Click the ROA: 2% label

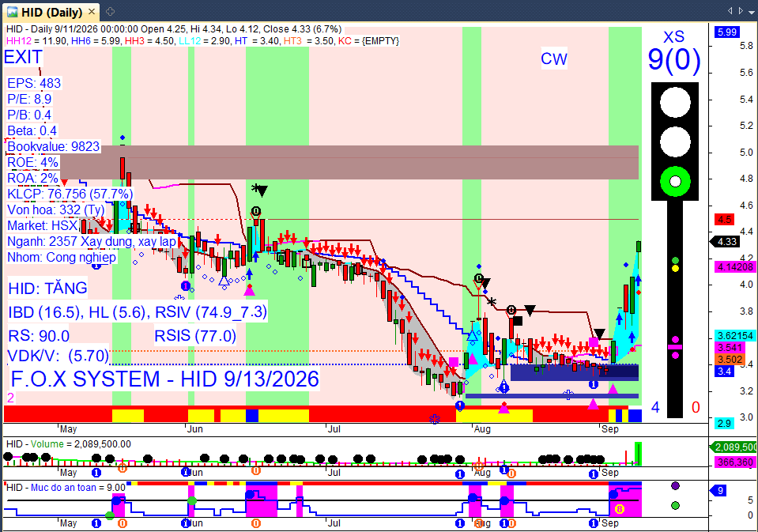[32, 179]
